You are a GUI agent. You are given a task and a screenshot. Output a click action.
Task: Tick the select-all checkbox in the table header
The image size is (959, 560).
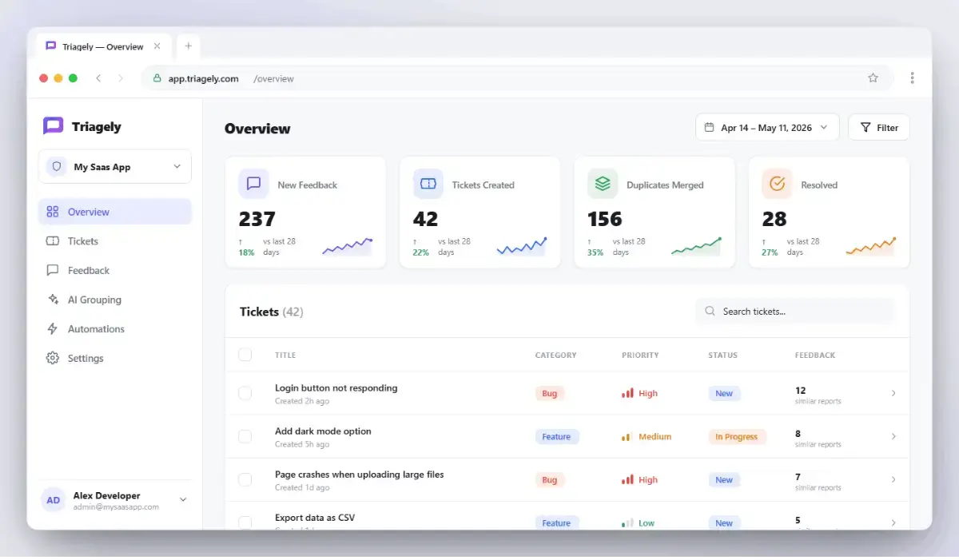(x=245, y=355)
